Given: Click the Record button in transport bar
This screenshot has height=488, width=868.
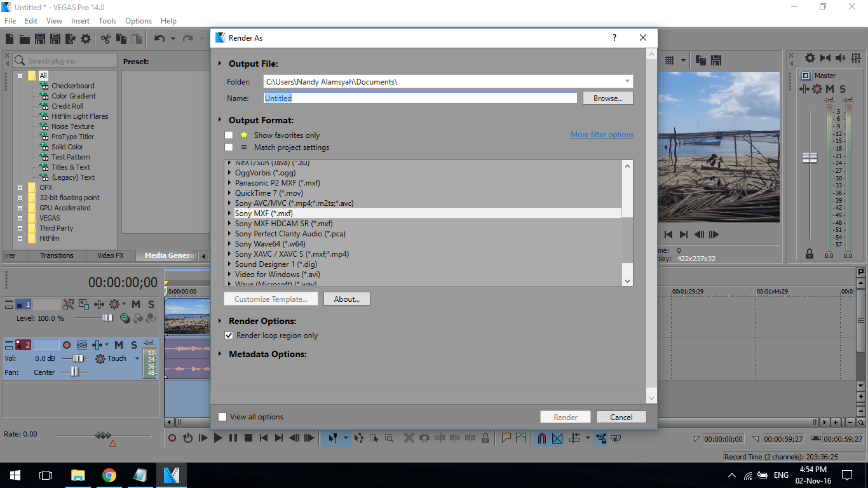Looking at the screenshot, I should [x=172, y=438].
